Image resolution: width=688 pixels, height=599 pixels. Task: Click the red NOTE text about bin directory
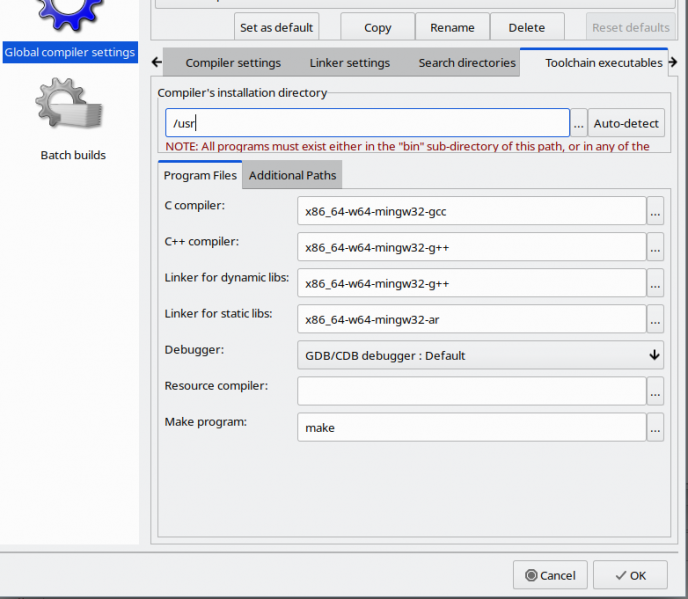(407, 146)
